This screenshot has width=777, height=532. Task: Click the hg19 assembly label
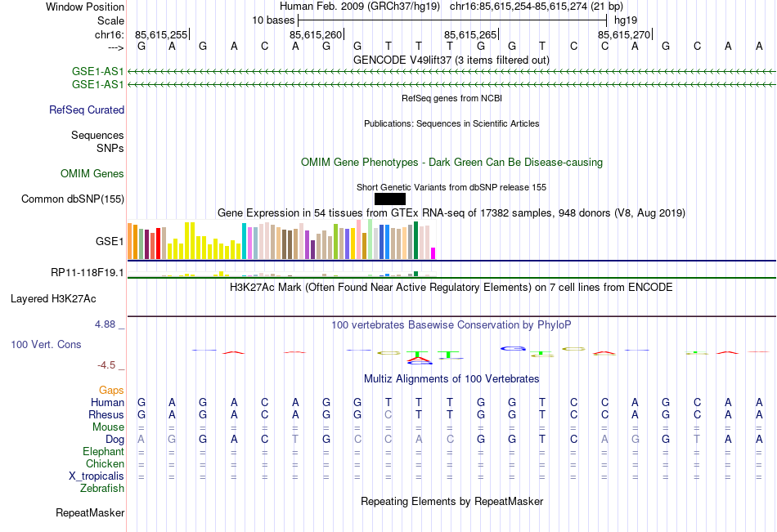pos(626,20)
